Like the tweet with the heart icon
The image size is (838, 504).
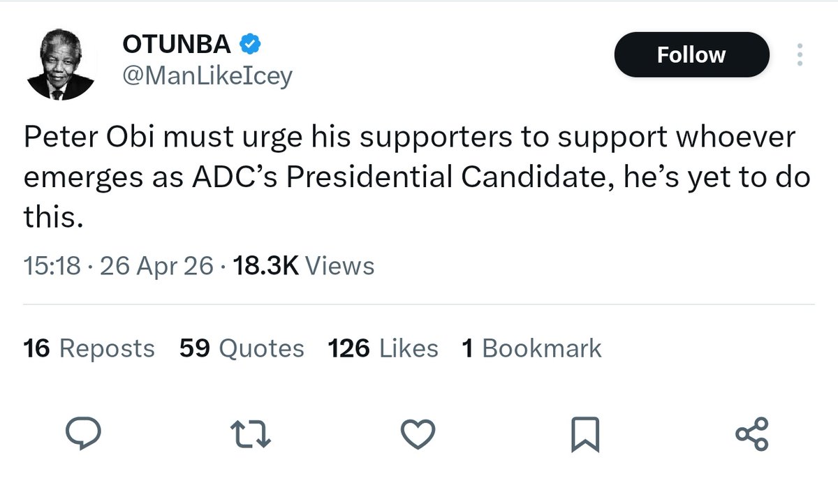click(x=418, y=434)
